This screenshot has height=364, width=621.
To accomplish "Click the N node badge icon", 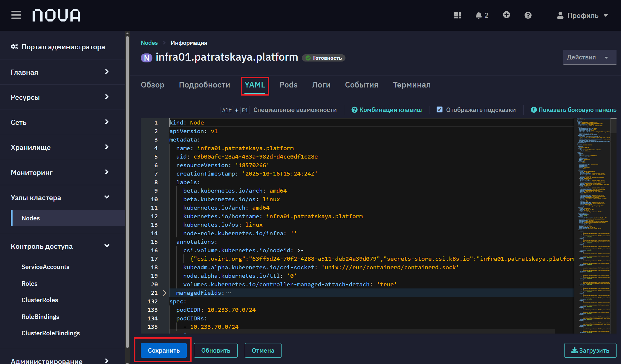I will [146, 58].
